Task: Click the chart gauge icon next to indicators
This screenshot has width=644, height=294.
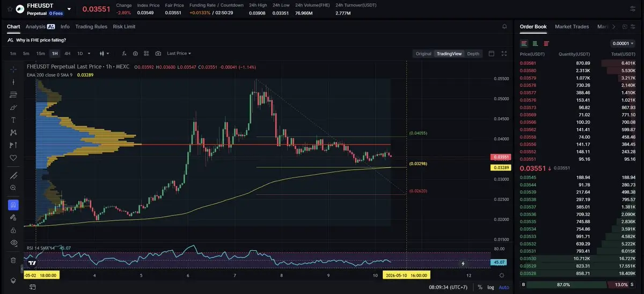Action: click(x=136, y=53)
